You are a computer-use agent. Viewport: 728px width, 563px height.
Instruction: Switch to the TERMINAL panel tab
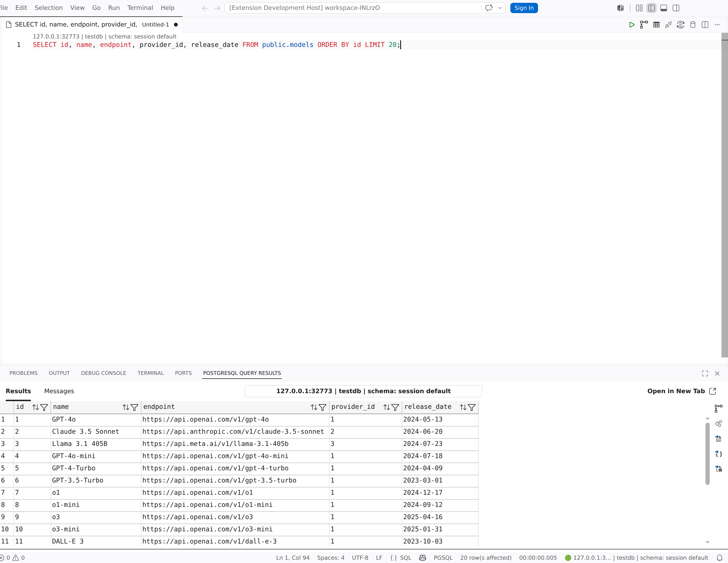tap(151, 373)
